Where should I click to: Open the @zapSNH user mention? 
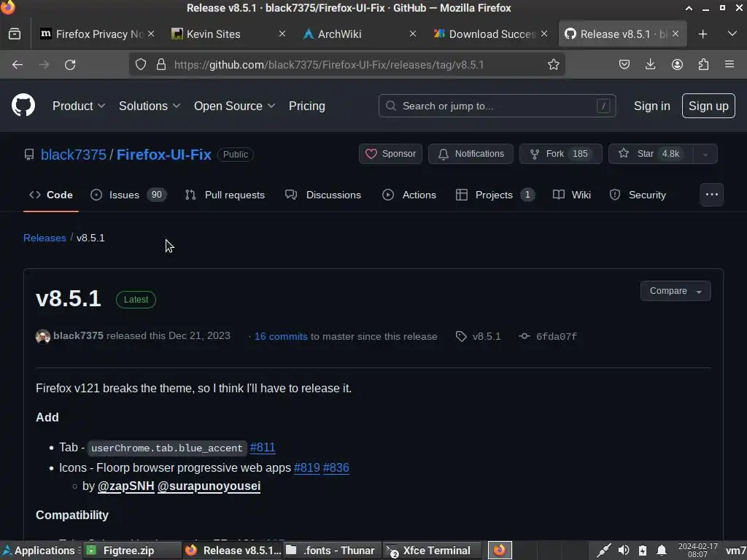(x=125, y=486)
